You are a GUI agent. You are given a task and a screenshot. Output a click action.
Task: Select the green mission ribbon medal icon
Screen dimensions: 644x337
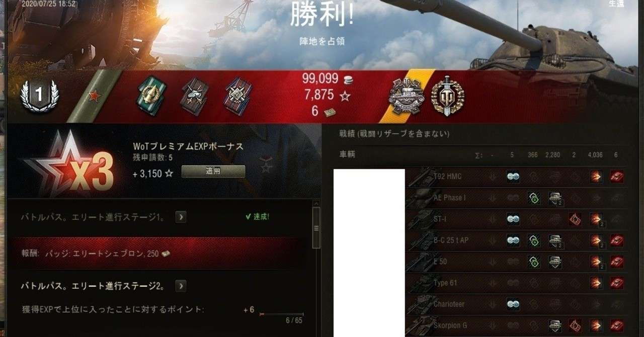[x=151, y=97]
